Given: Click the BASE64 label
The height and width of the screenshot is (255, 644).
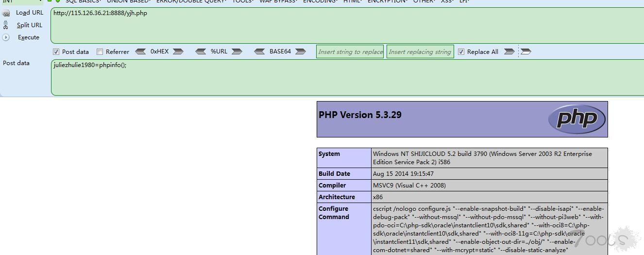Looking at the screenshot, I should click(280, 51).
